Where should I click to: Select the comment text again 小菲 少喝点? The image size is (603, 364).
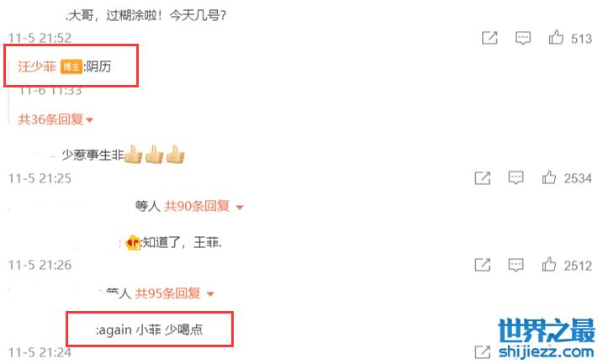[x=149, y=330]
